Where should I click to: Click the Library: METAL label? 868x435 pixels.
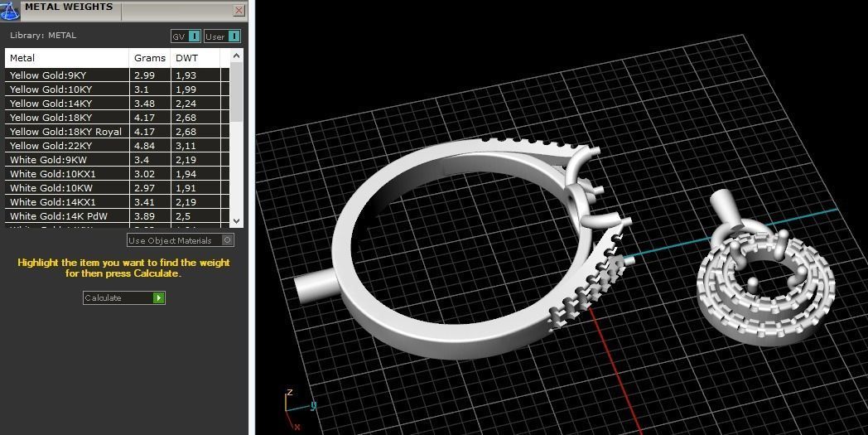(x=43, y=36)
